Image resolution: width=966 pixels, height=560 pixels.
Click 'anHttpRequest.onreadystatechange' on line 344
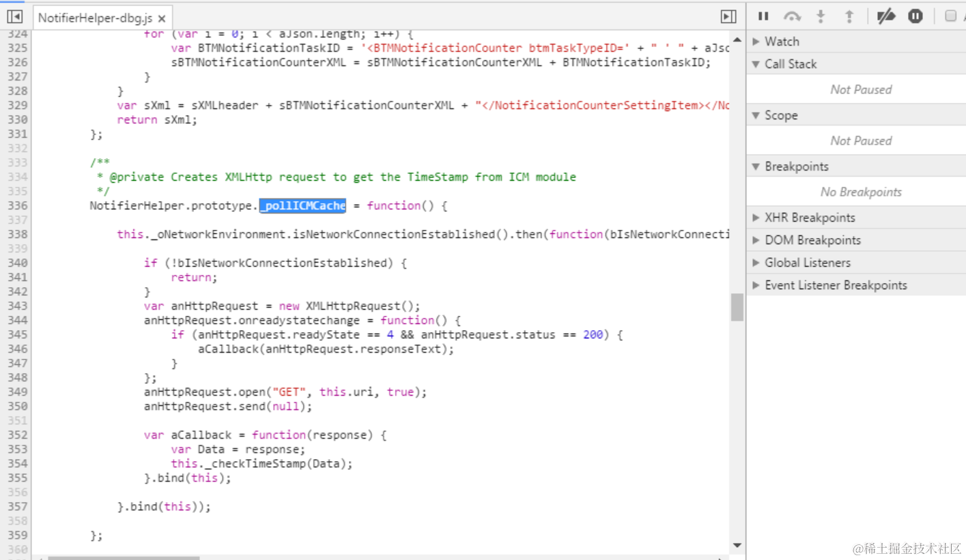[252, 320]
